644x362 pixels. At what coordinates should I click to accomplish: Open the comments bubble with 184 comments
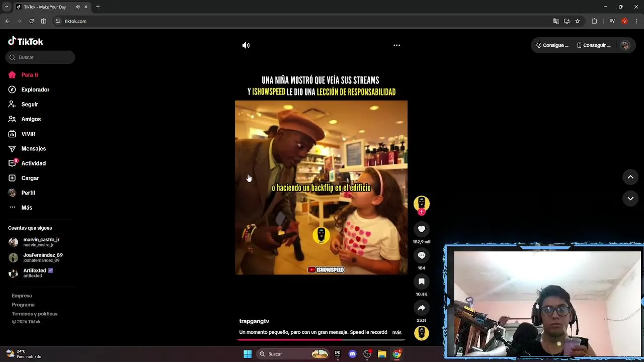click(x=422, y=255)
